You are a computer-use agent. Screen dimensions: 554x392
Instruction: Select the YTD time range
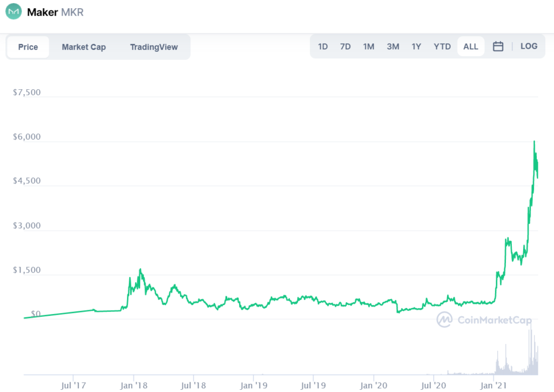click(x=442, y=46)
